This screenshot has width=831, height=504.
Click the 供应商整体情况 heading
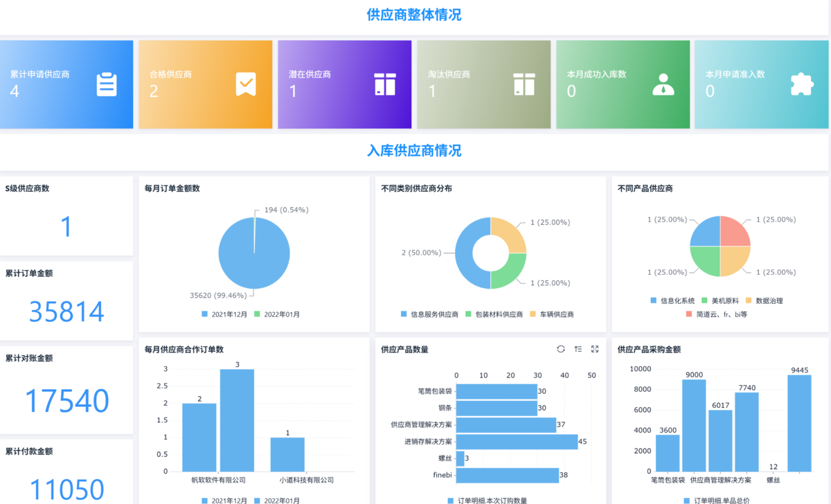pyautogui.click(x=414, y=15)
